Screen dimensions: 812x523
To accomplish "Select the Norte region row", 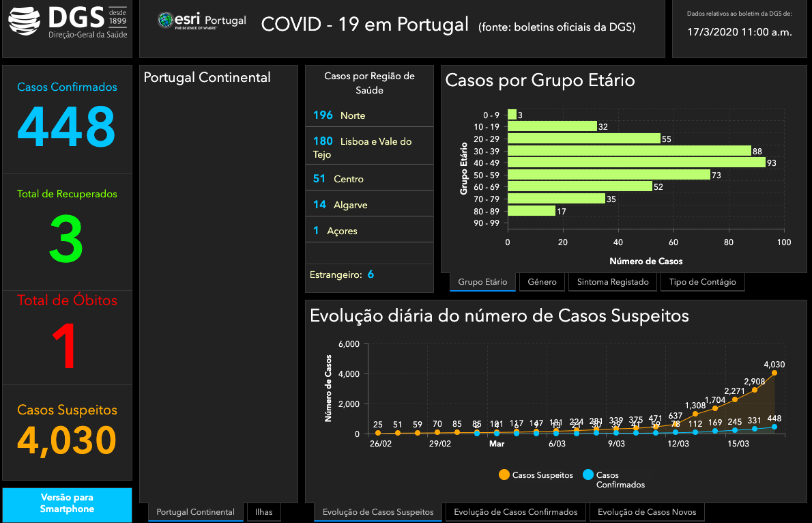I will point(369,115).
